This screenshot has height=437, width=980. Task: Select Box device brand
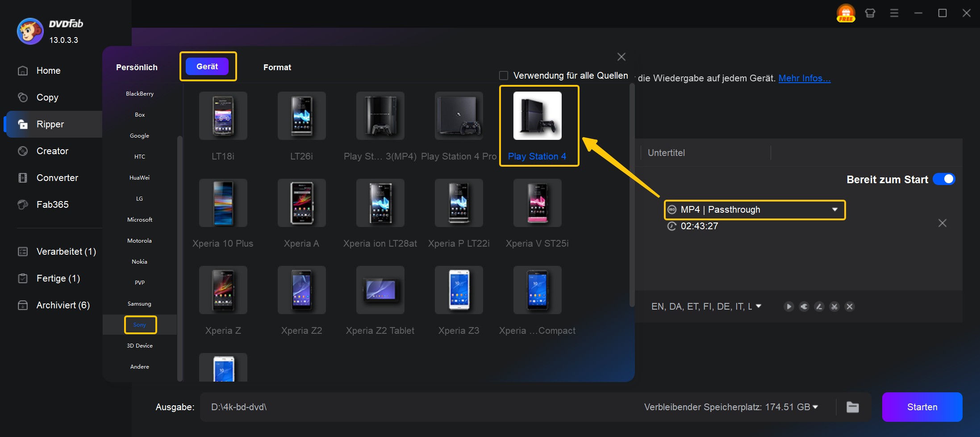coord(140,115)
